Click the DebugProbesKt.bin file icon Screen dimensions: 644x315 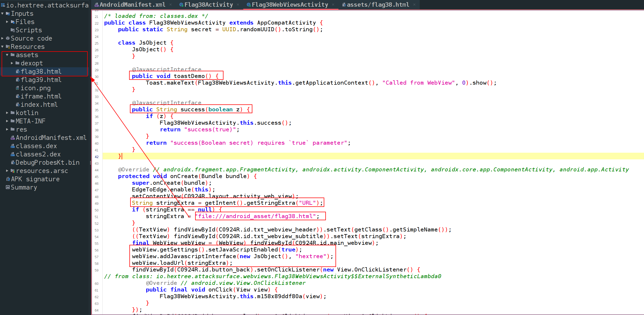(13, 163)
